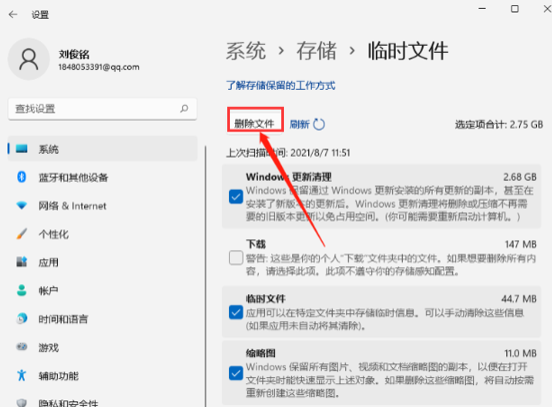This screenshot has width=552, height=407.
Task: Click the 时间和语言 globe icon
Action: coord(21,319)
